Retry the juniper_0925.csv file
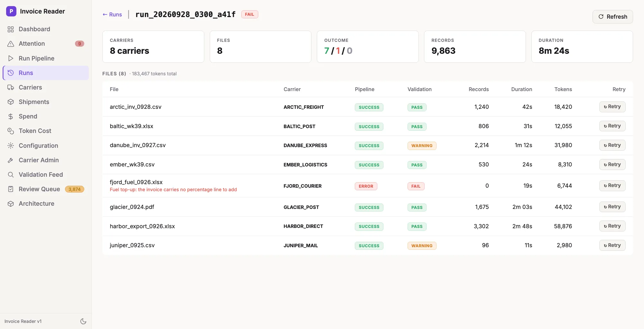This screenshot has width=644, height=329. tap(612, 246)
